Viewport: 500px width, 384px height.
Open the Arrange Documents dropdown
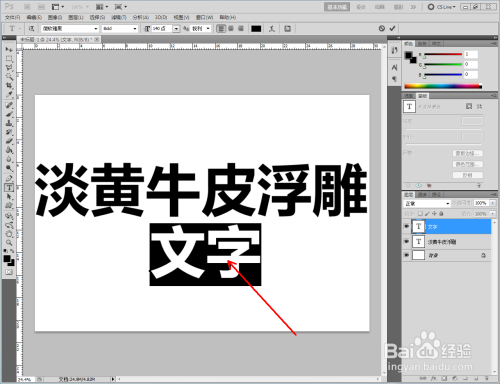coord(102,7)
